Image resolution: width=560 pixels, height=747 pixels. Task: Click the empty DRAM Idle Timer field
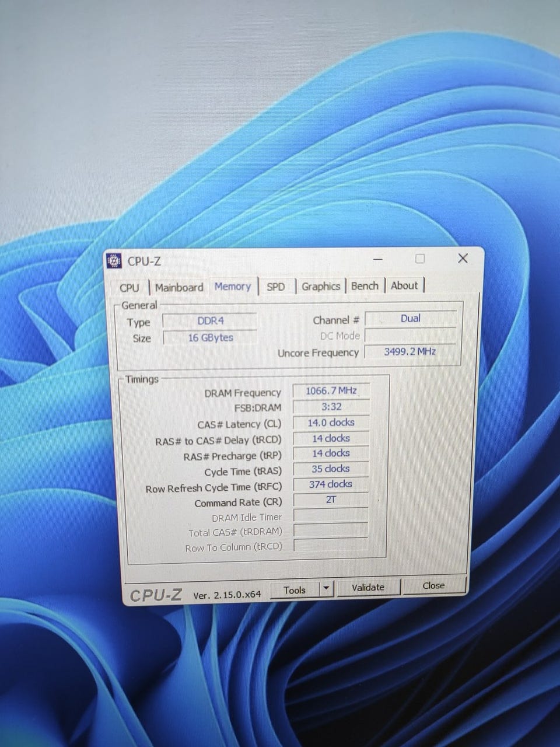coord(331,515)
